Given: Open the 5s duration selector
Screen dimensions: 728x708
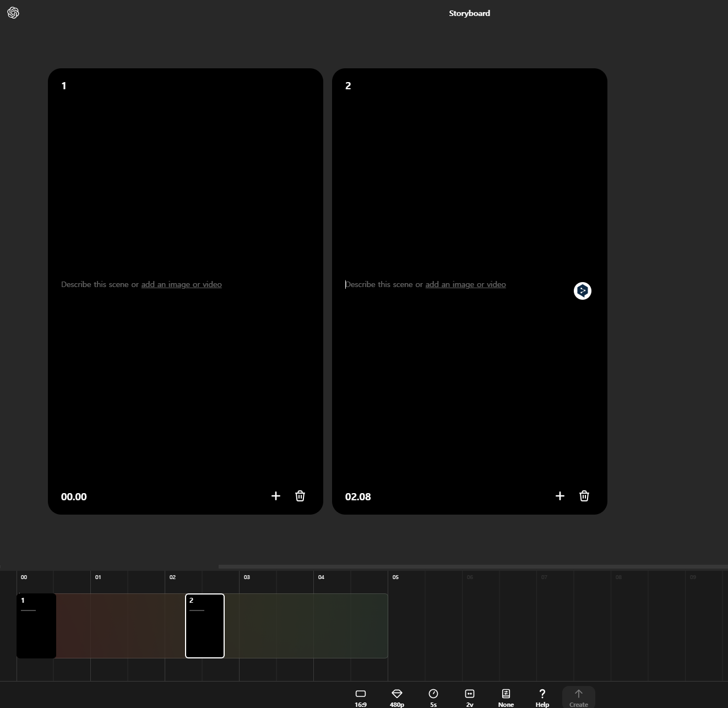Looking at the screenshot, I should pos(433,698).
